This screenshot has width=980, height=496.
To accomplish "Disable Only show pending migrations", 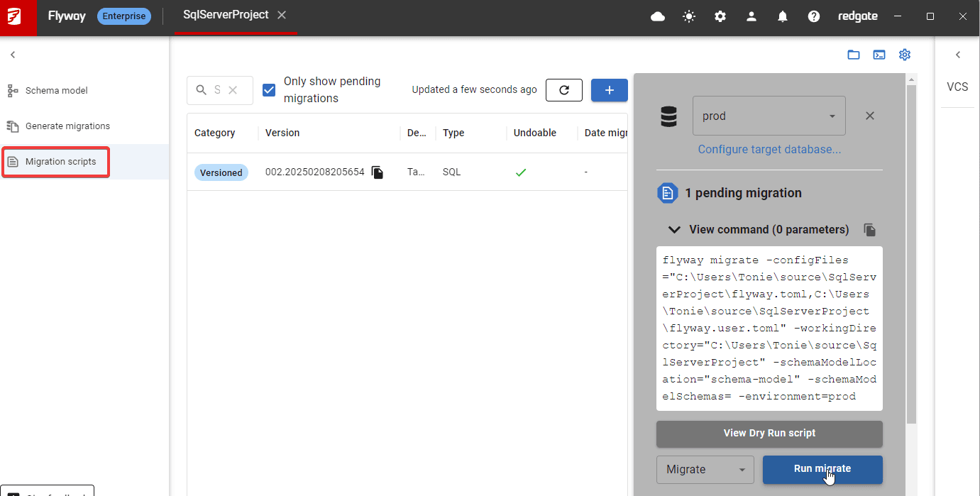I will point(269,89).
